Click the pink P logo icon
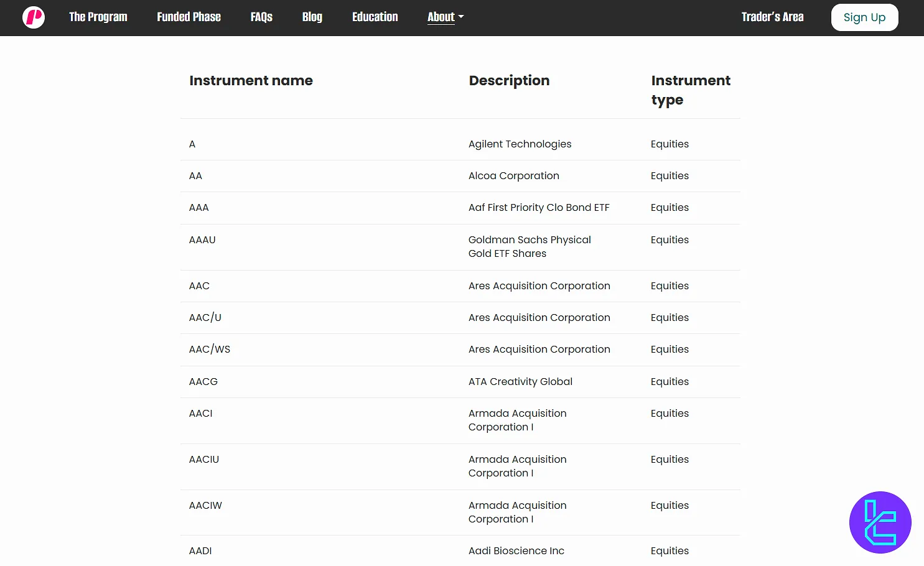 coord(34,17)
